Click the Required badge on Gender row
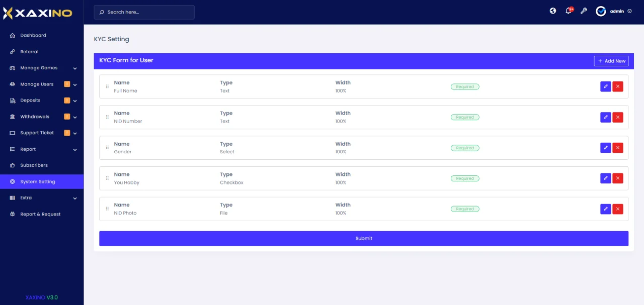This screenshot has height=305, width=644. (465, 148)
